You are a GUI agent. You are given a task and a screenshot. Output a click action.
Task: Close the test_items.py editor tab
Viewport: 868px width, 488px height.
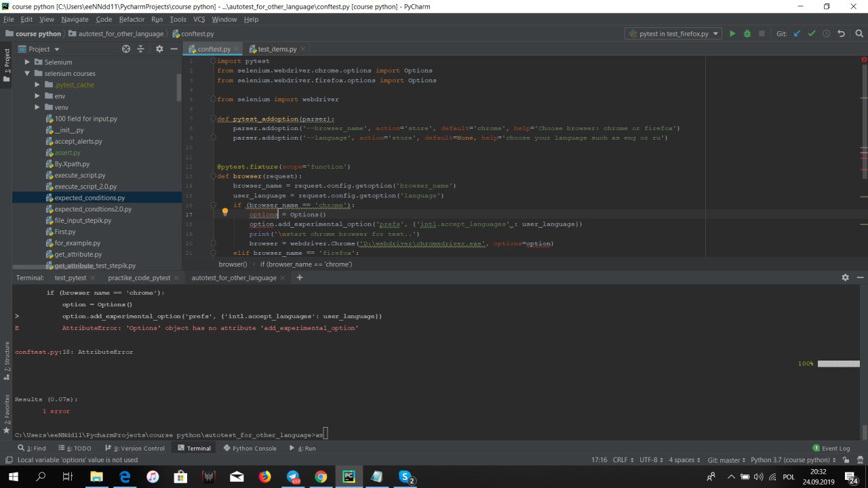[302, 49]
